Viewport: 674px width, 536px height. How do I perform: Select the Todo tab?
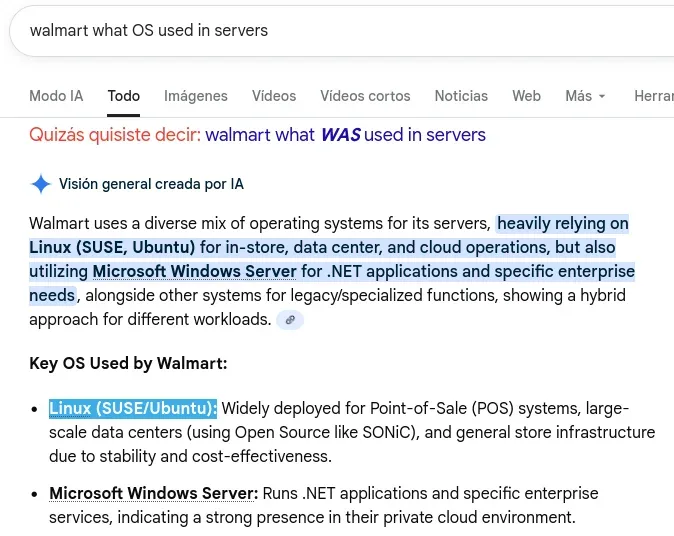[123, 96]
